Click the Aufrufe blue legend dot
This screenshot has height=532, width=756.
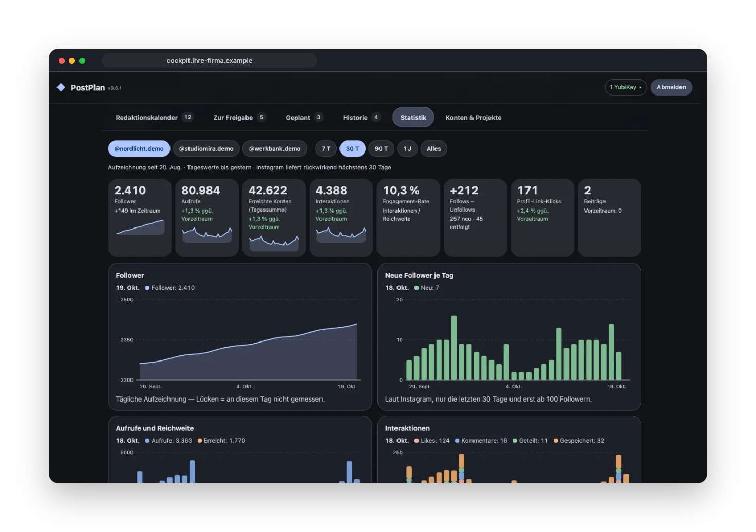pyautogui.click(x=147, y=441)
